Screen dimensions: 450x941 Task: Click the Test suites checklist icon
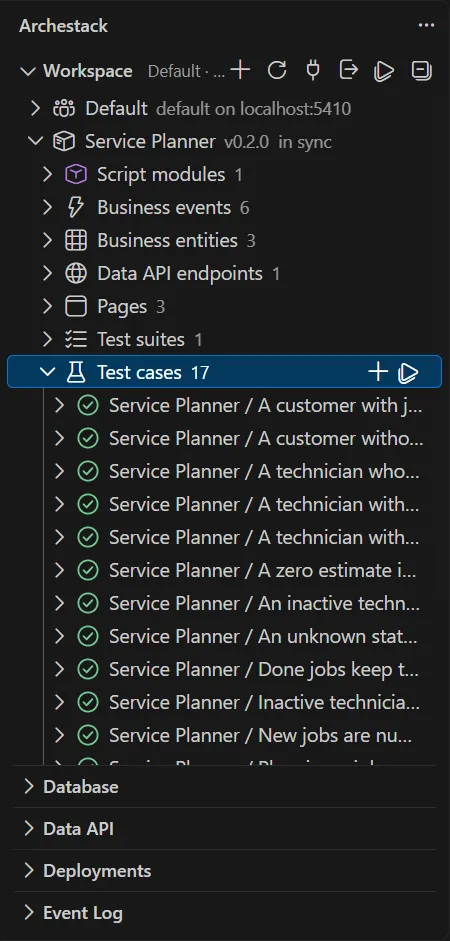76,340
